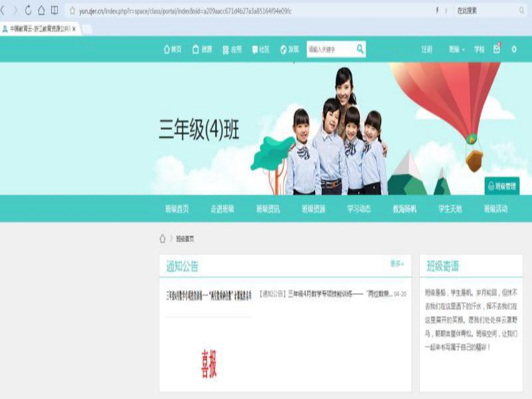This screenshot has height=399, width=532.
Task: Open 更多+ link in 通知公告
Action: point(397,264)
